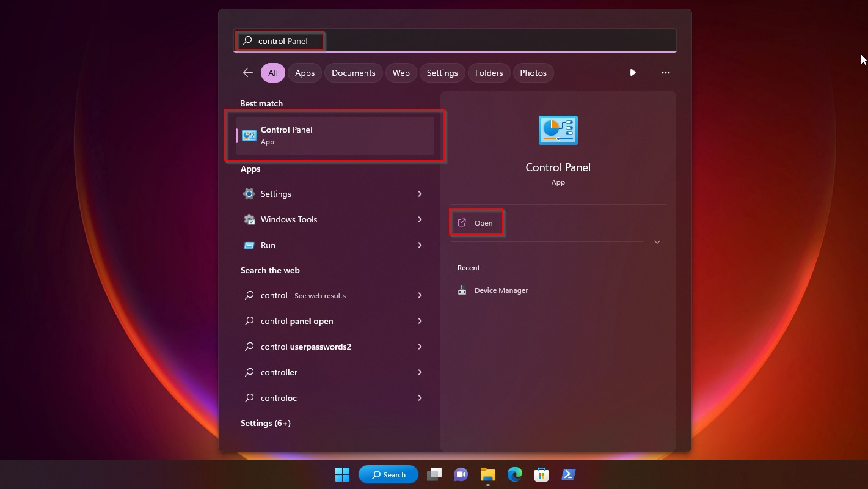Image resolution: width=868 pixels, height=489 pixels.
Task: Switch to the Folders filter tab
Action: click(x=489, y=73)
